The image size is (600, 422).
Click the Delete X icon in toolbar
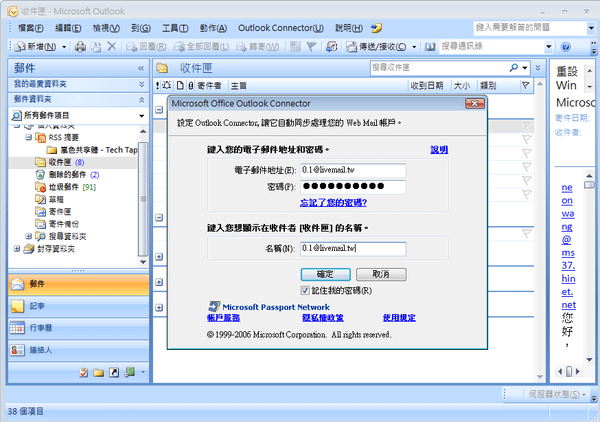point(112,46)
